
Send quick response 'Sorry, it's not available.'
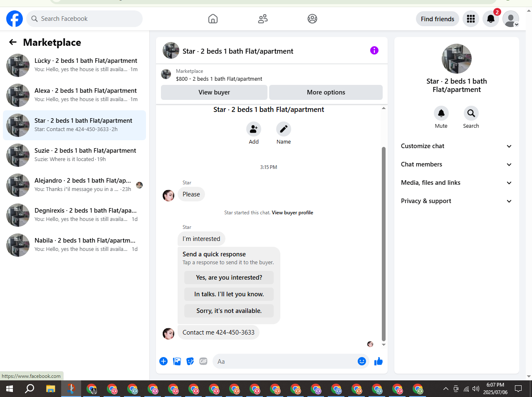click(229, 311)
